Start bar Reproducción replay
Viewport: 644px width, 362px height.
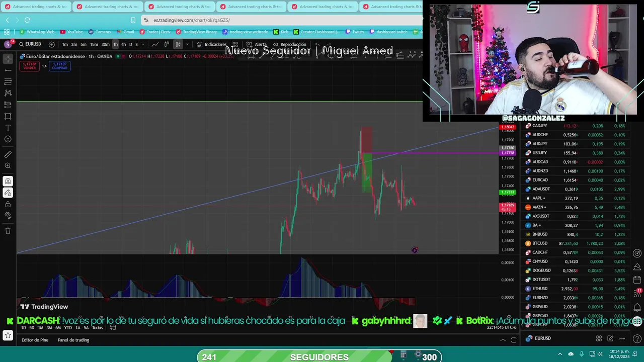coord(289,44)
